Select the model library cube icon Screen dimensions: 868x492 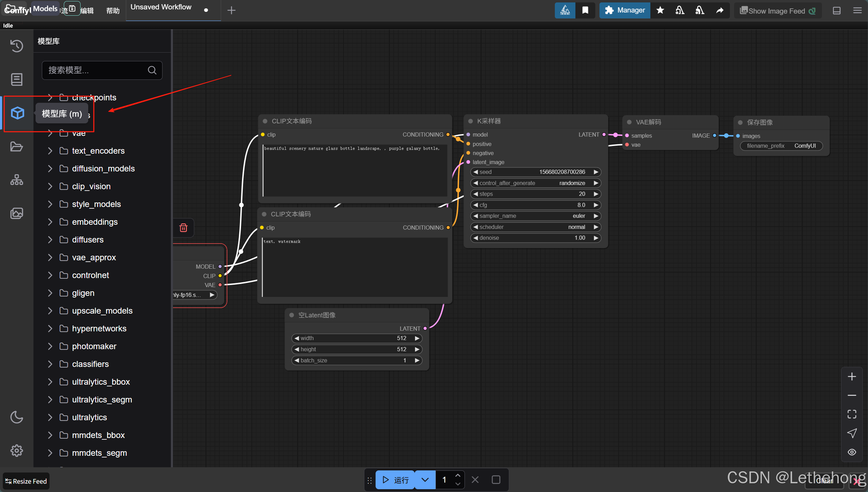pyautogui.click(x=17, y=113)
